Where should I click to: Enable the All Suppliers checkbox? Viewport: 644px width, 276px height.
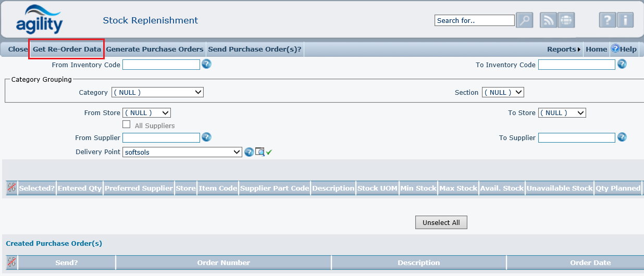[x=126, y=124]
